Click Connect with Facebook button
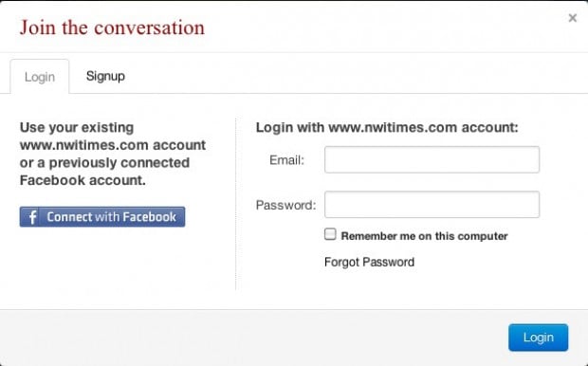The image size is (588, 366). point(102,217)
